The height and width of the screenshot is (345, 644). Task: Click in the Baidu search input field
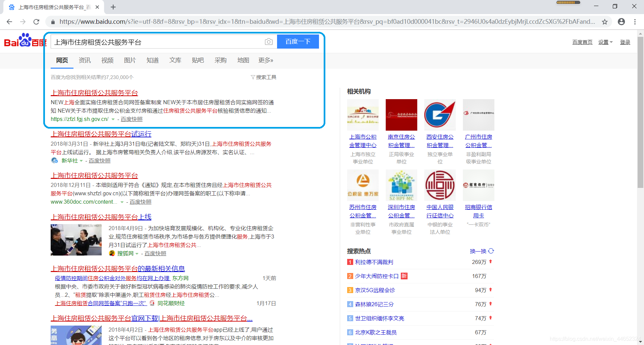158,42
